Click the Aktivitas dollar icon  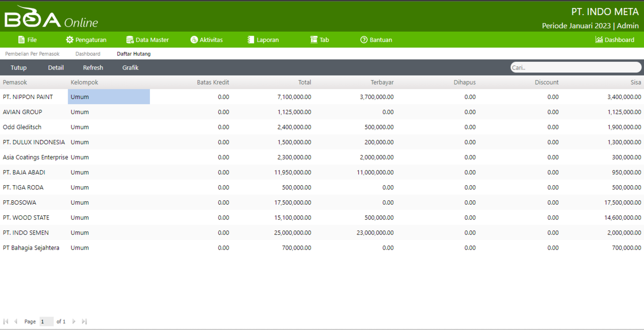(194, 40)
